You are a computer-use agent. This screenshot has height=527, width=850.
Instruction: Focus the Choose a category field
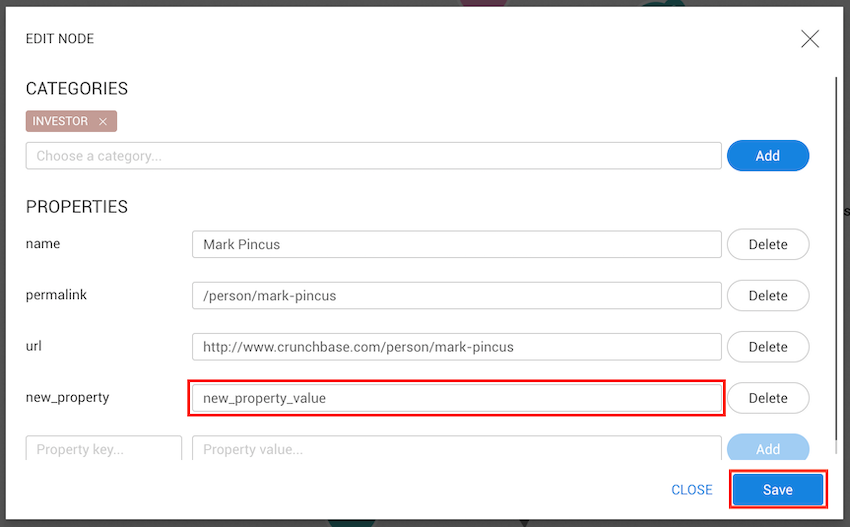pyautogui.click(x=373, y=156)
